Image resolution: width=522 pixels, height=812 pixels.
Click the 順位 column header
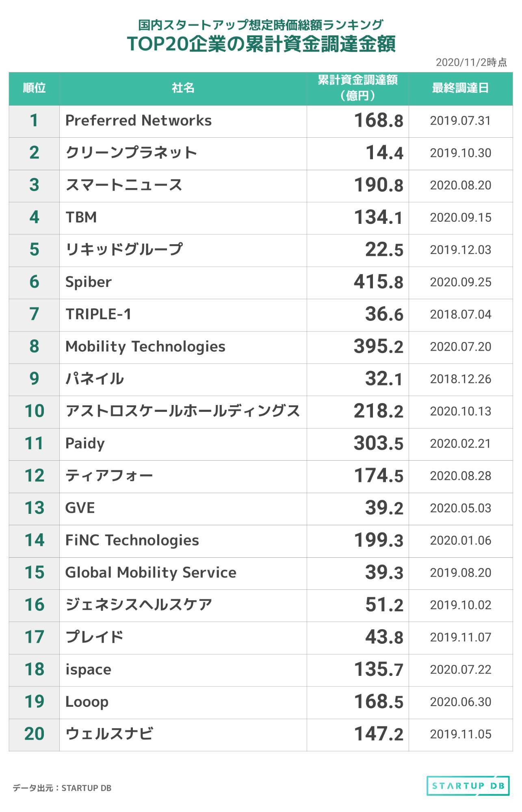tap(34, 88)
